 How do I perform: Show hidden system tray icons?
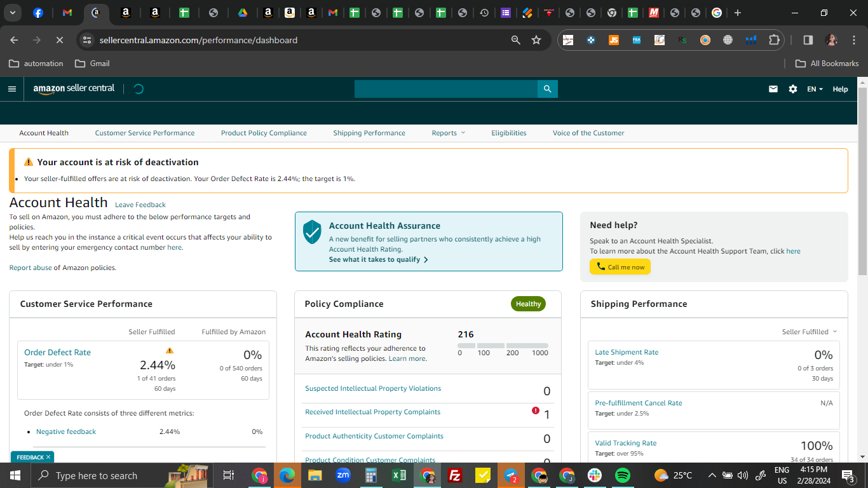pyautogui.click(x=712, y=475)
